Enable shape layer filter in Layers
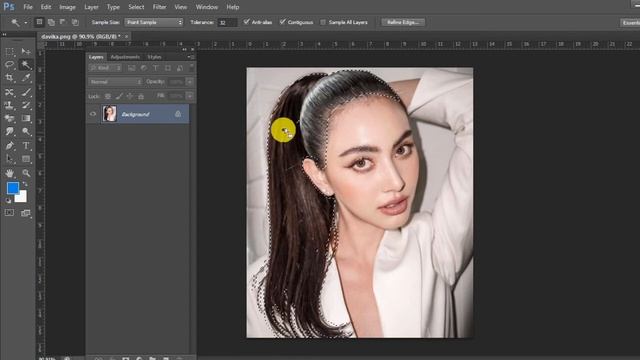 168,68
